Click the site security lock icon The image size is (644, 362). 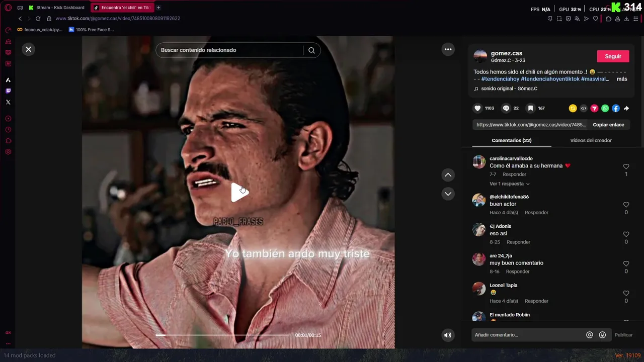coord(49,19)
